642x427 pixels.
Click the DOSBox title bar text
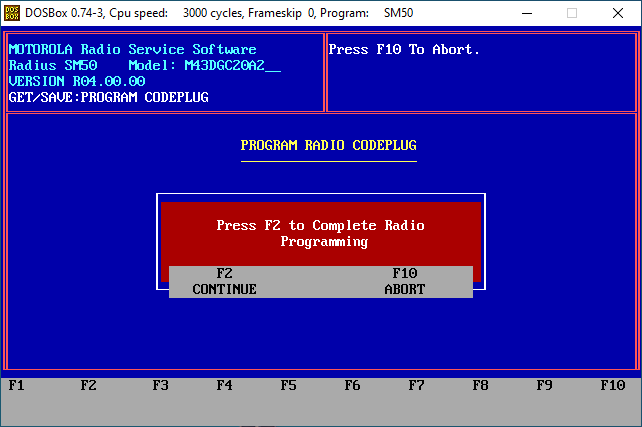coord(219,13)
